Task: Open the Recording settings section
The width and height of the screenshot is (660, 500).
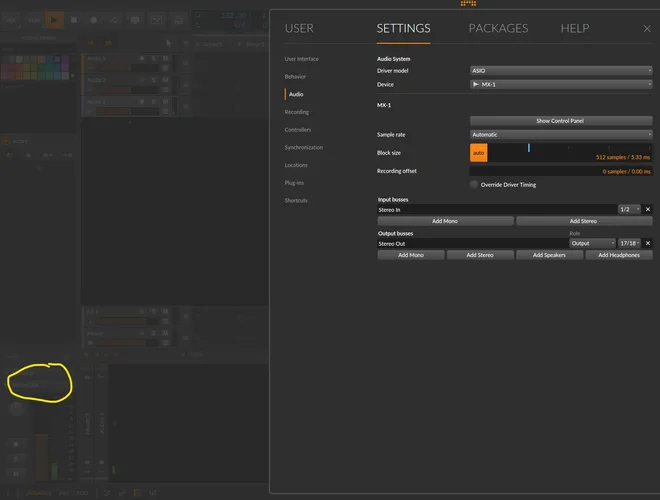Action: (x=297, y=112)
